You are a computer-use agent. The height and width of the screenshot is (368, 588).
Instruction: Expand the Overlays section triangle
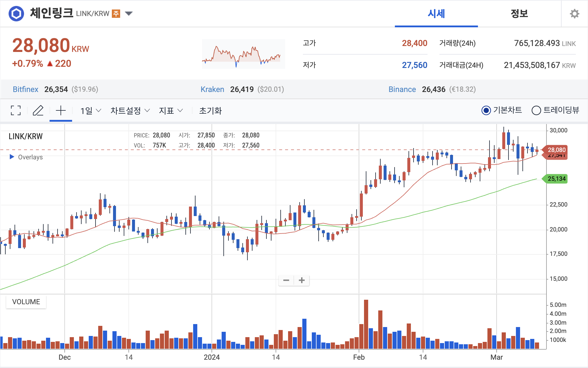(12, 157)
